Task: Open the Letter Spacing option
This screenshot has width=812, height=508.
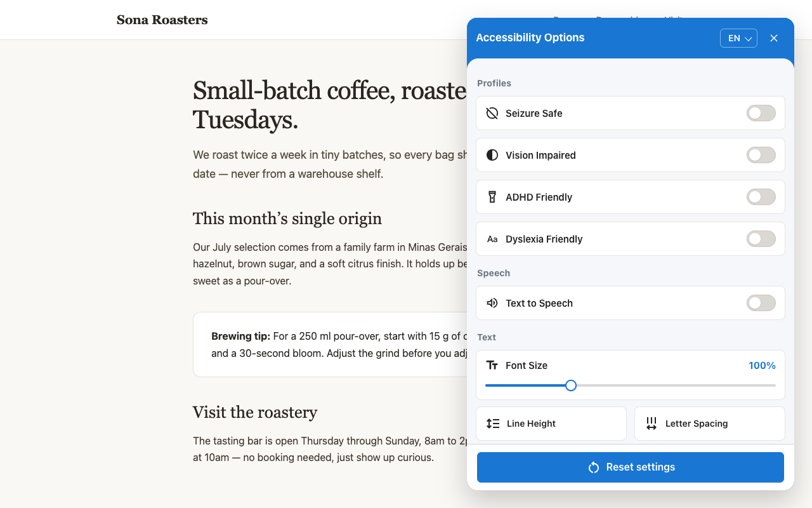Action: pos(710,424)
